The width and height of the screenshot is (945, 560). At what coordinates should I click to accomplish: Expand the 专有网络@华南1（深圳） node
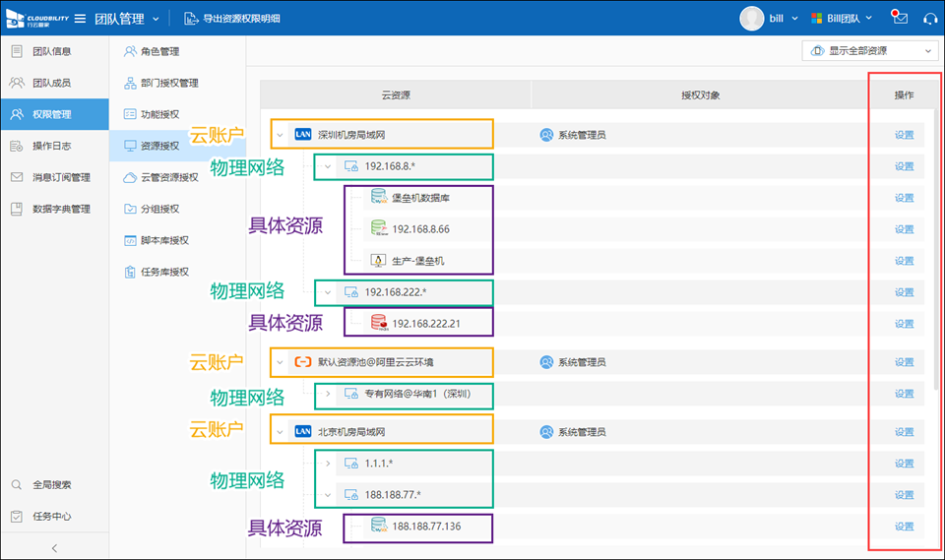pos(328,394)
